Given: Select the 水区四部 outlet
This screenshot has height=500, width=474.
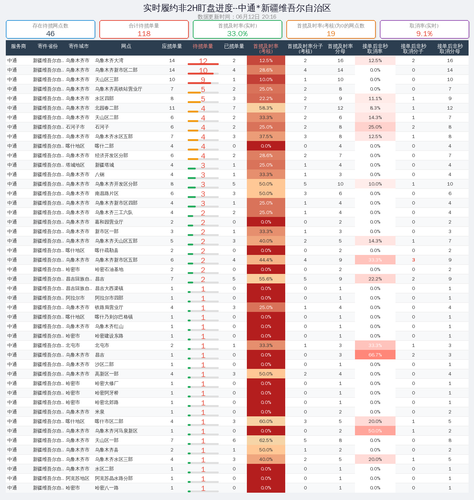Looking at the screenshot, I should [x=104, y=99].
